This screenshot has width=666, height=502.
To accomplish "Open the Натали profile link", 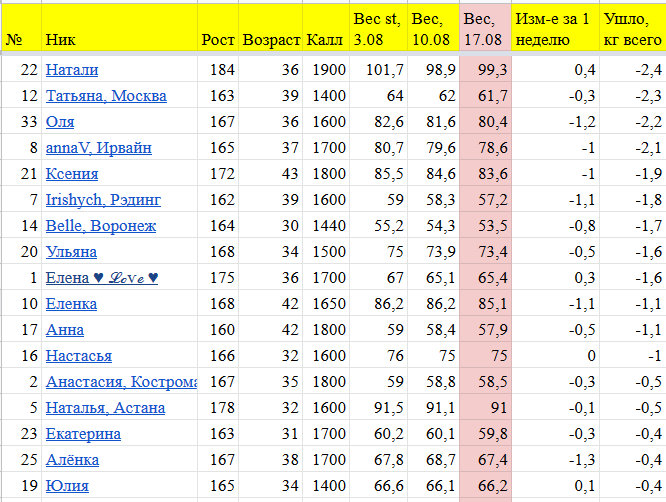I will [72, 70].
